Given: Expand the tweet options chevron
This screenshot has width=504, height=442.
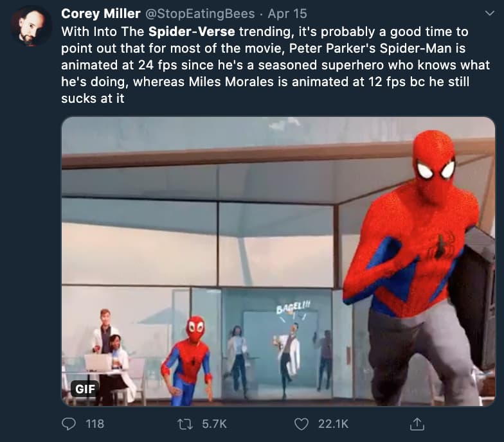Looking at the screenshot, I should tap(487, 13).
